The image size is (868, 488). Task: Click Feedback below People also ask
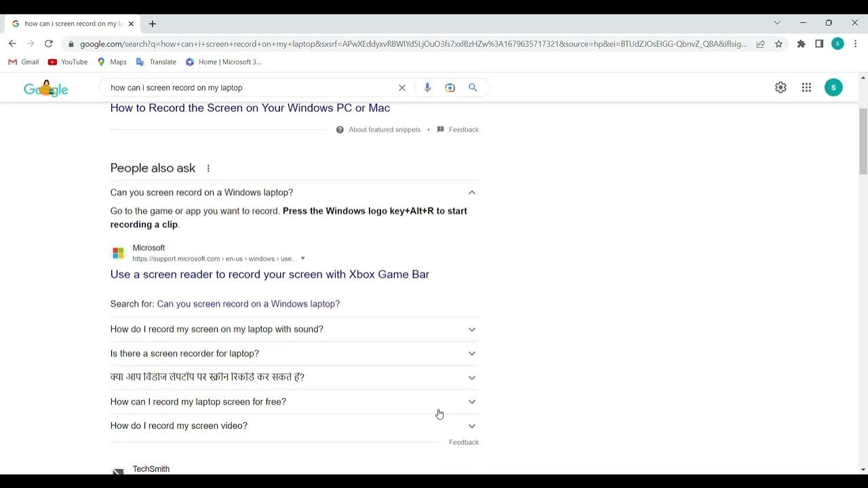click(x=464, y=443)
